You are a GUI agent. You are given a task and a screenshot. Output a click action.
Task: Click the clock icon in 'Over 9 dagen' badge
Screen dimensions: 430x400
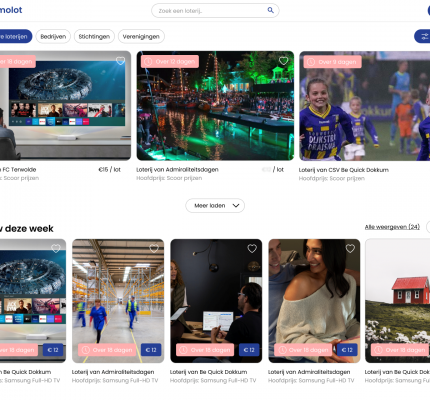311,62
